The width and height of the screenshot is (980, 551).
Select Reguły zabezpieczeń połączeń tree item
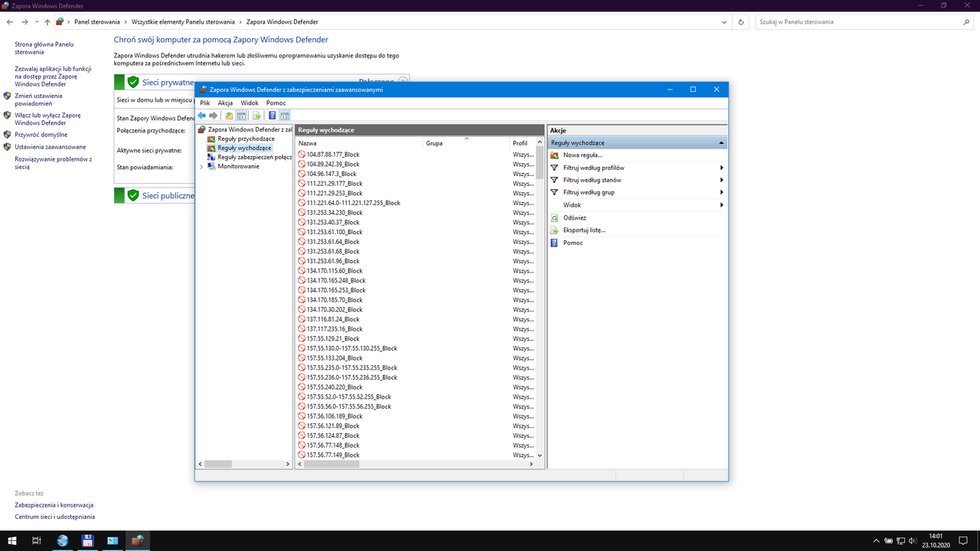click(254, 157)
